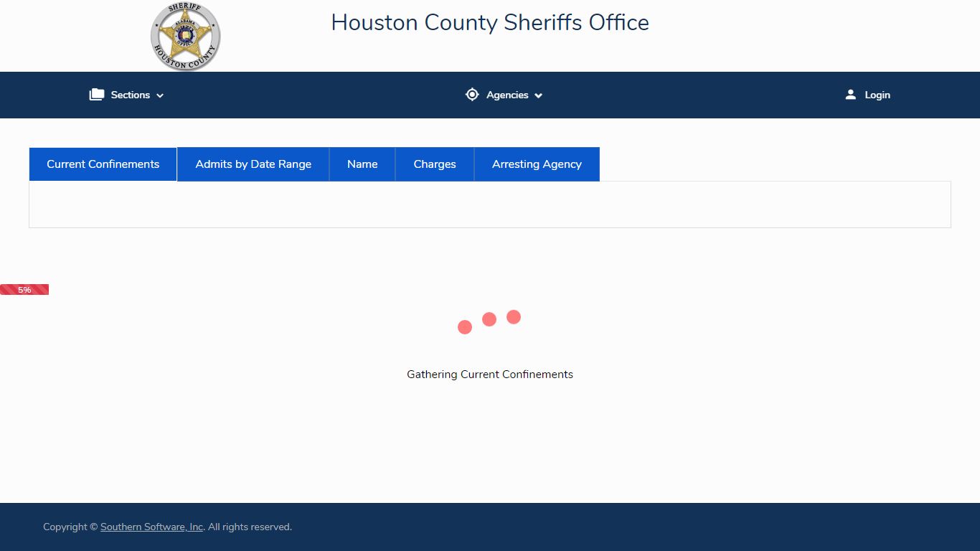Image resolution: width=980 pixels, height=551 pixels.
Task: Click the Agencies target icon
Action: (x=472, y=95)
